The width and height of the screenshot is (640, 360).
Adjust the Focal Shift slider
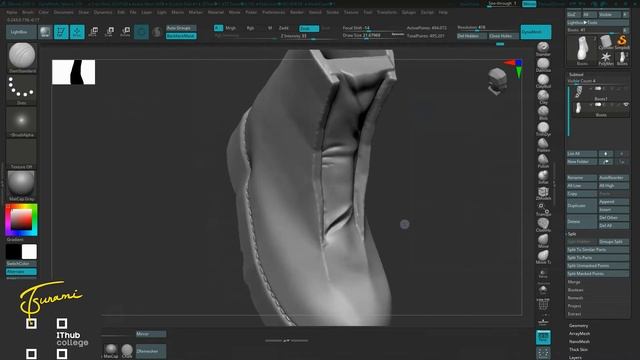[x=373, y=28]
